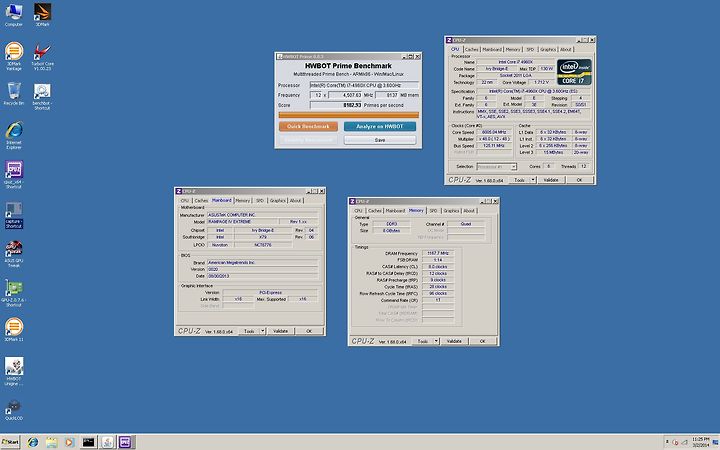Click the ASUSTeK COMPUTER INC manufacturer field

tap(262, 214)
